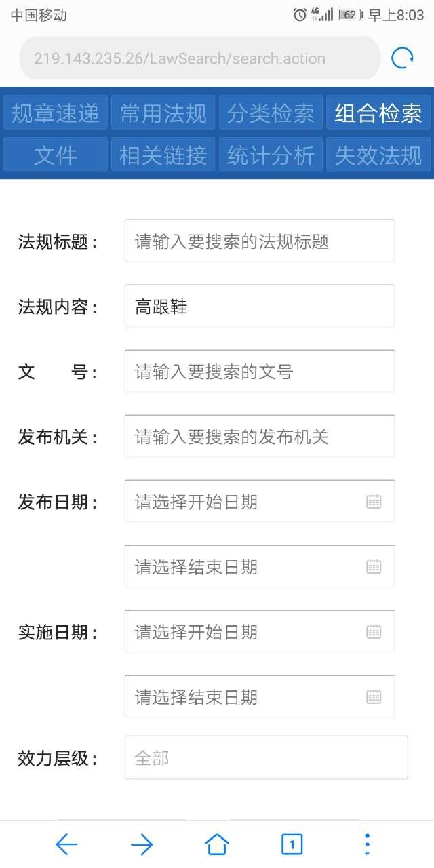Expand the 效力层级 dropdown showing 全部
This screenshot has width=434, height=868.
point(267,757)
